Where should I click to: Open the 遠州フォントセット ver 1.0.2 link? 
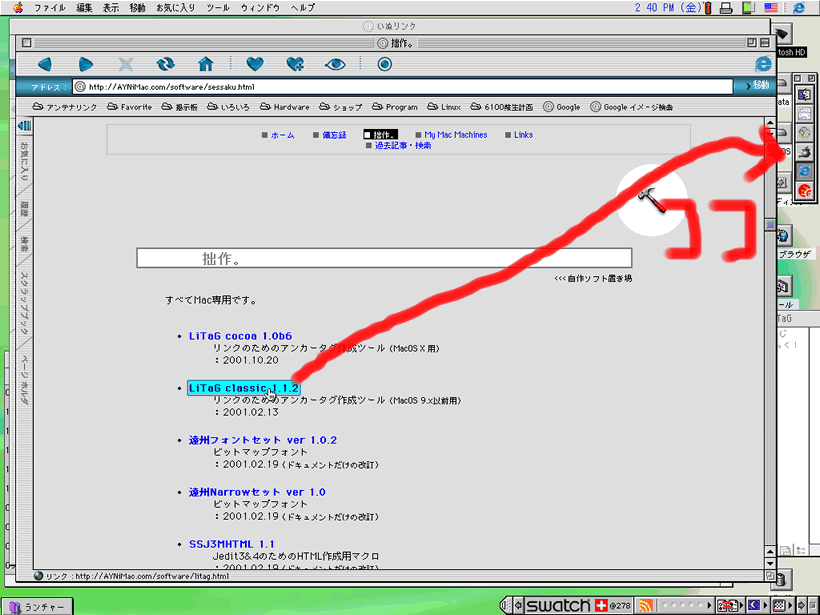point(263,440)
